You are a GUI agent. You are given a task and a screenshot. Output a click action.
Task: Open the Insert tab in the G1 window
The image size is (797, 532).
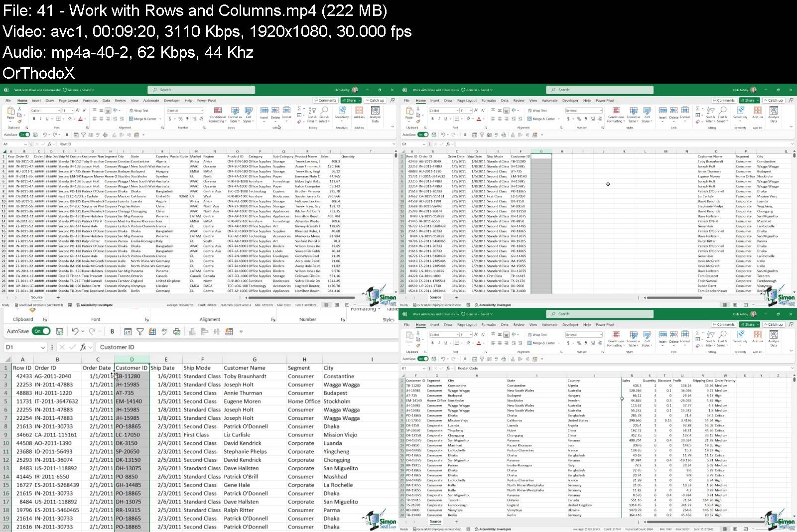[x=435, y=100]
